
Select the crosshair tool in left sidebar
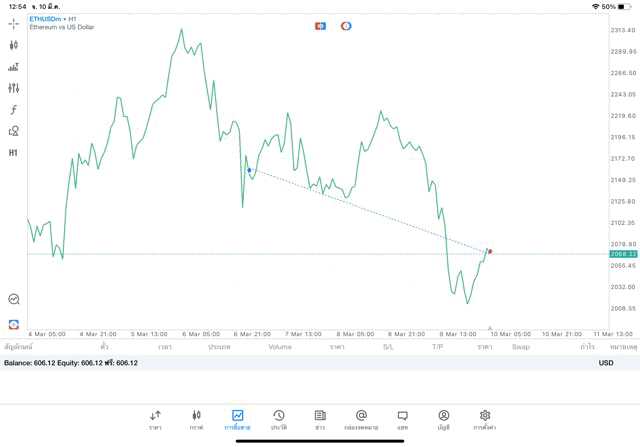pos(14,23)
